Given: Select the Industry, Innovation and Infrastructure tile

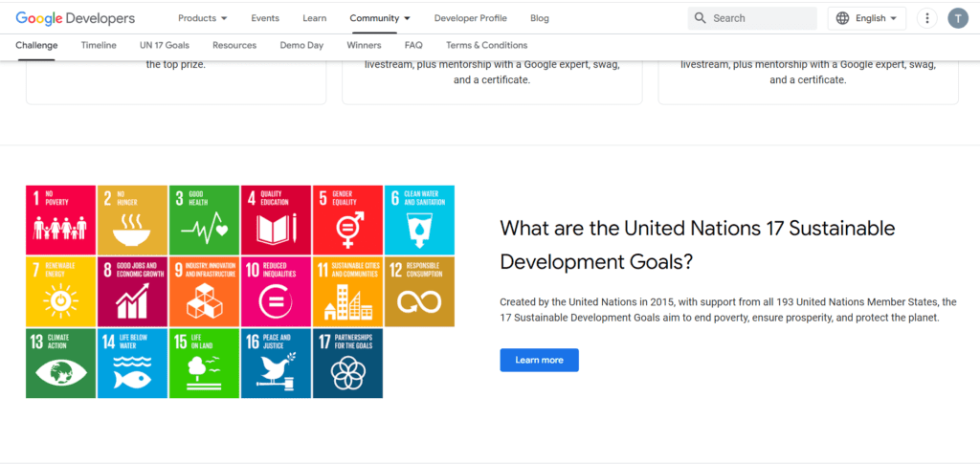Looking at the screenshot, I should tap(205, 292).
